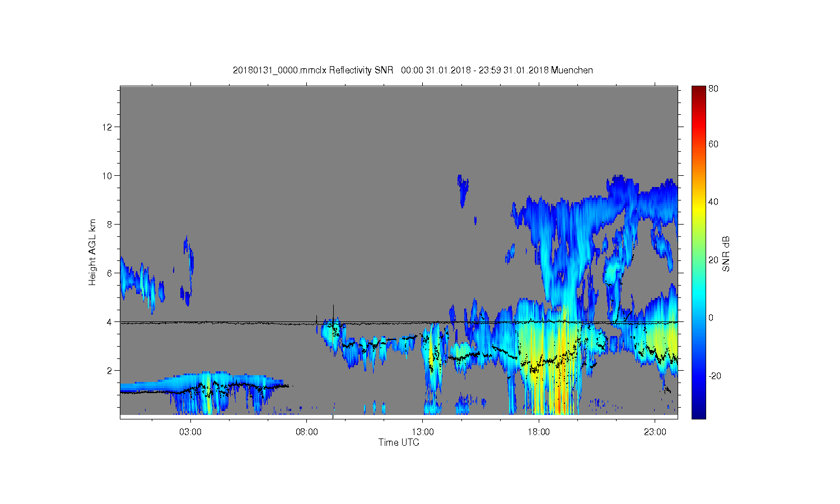840x504 pixels.
Task: Click the height tick label 12
Action: (107, 127)
